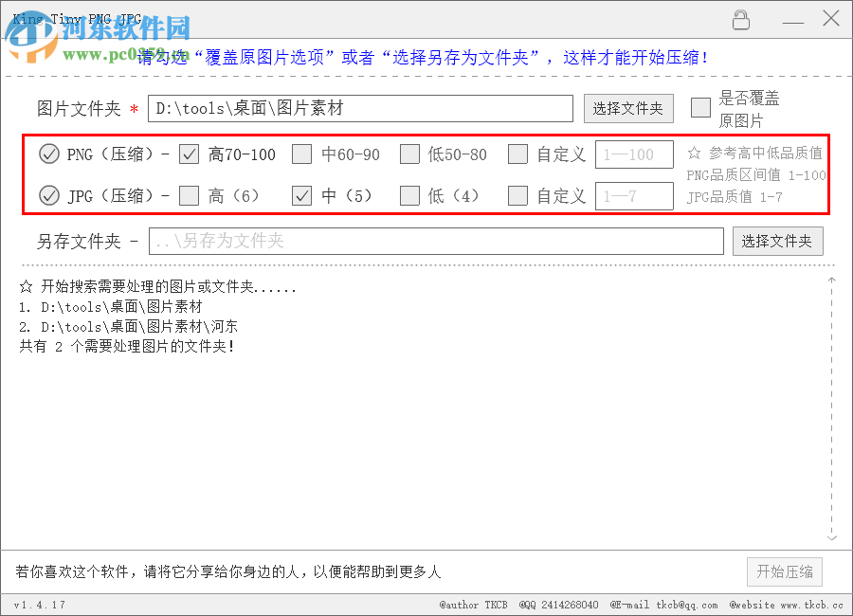Image resolution: width=853 pixels, height=616 pixels.
Task: Click 选择文件夹 beside the 另存文件夹 field
Action: [x=778, y=241]
